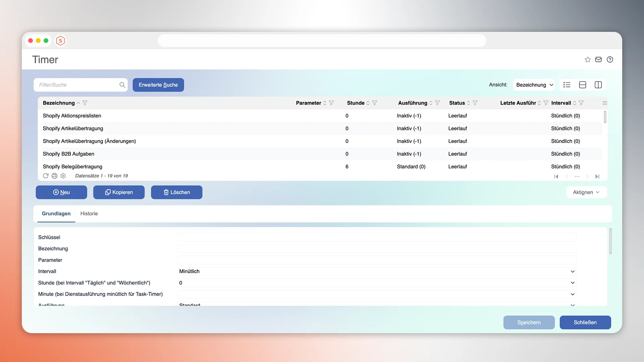Mark Timer page as favorite star

(x=587, y=59)
